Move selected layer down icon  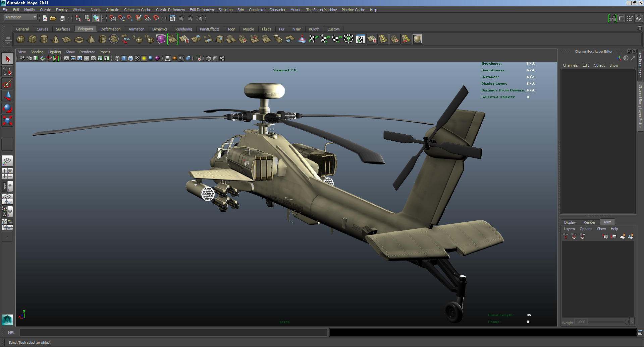(x=614, y=236)
